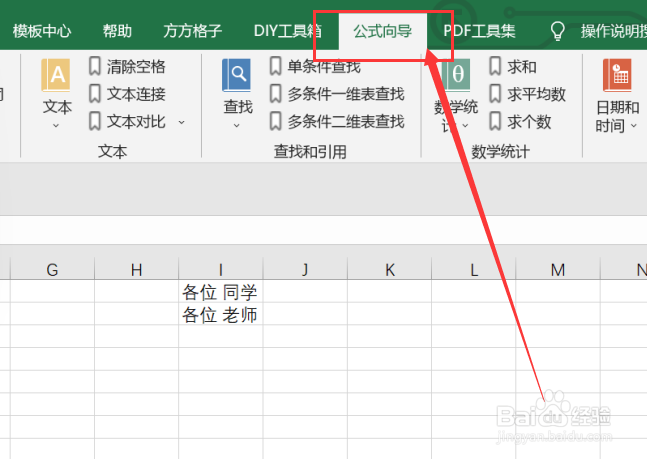
Task: Expand the 文本对比 dropdown arrow
Action: pos(182,122)
